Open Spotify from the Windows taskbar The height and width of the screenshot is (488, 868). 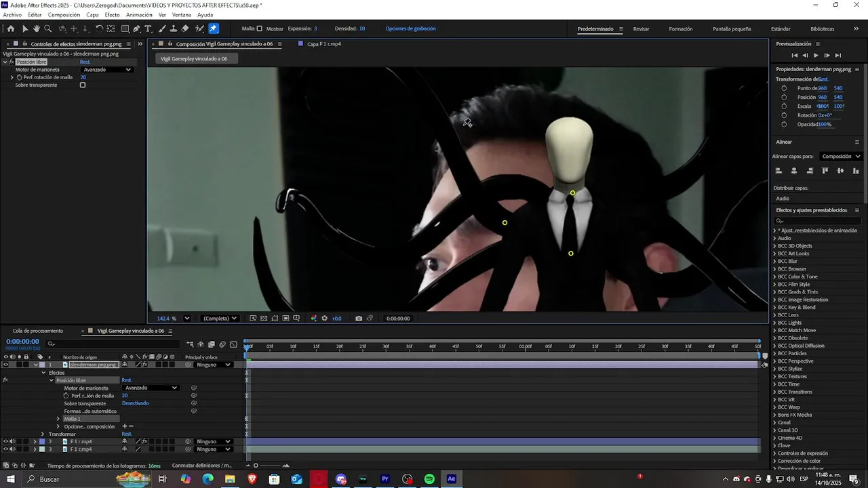429,479
